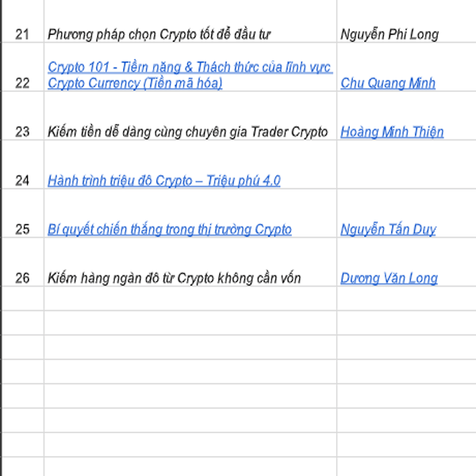This screenshot has height=476, width=476.
Task: Select the cell numbered 25
Action: [23, 213]
